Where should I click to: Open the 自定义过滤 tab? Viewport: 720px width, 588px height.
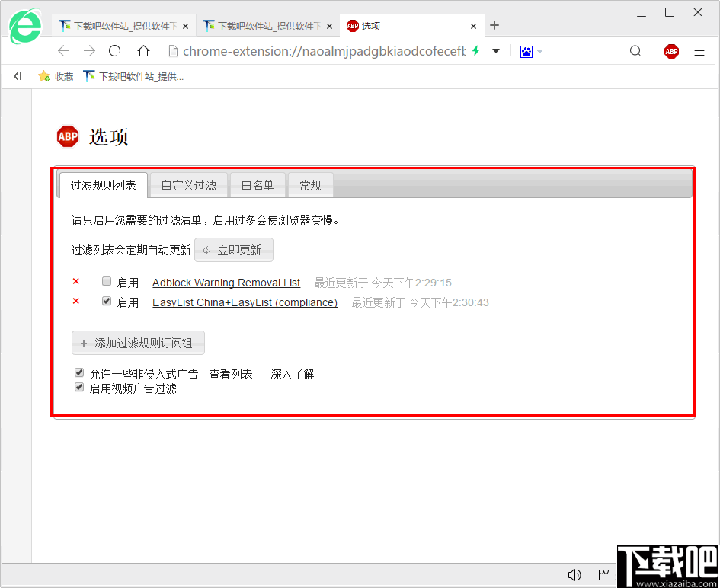(188, 184)
